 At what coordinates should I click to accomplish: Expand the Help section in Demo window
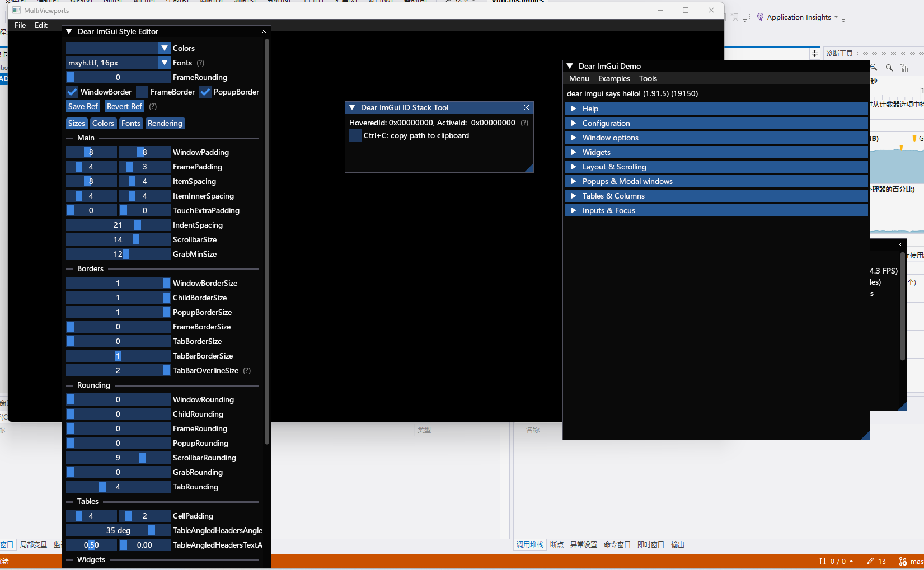coord(716,109)
